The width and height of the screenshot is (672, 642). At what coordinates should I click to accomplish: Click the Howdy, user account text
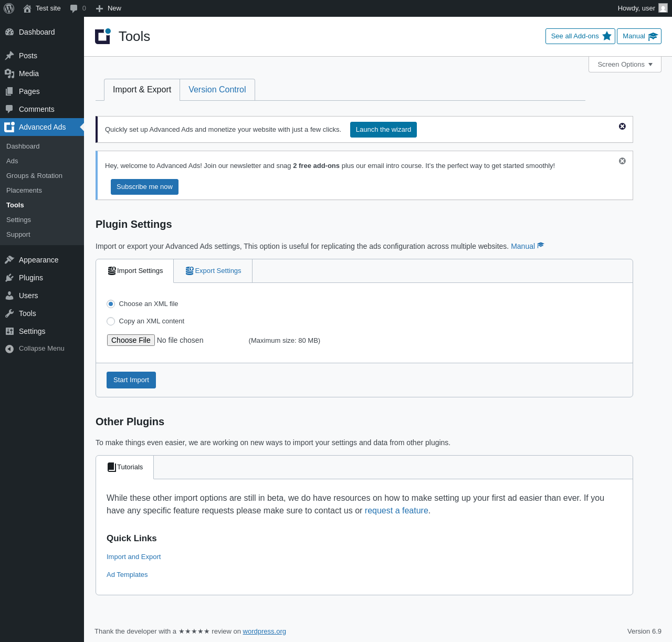(x=636, y=8)
